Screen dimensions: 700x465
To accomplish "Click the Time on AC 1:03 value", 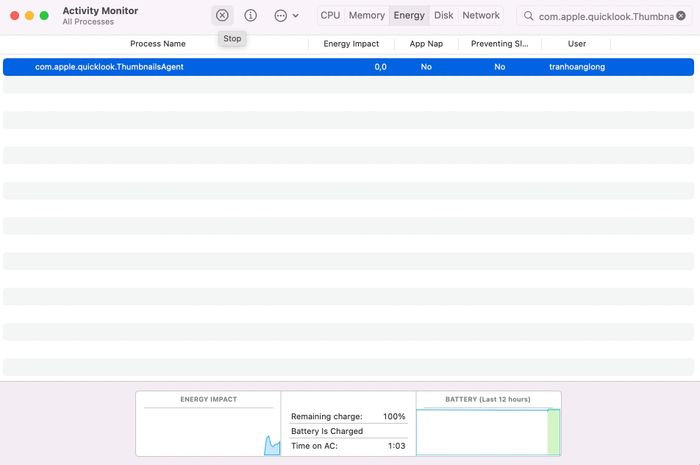I will [396, 446].
